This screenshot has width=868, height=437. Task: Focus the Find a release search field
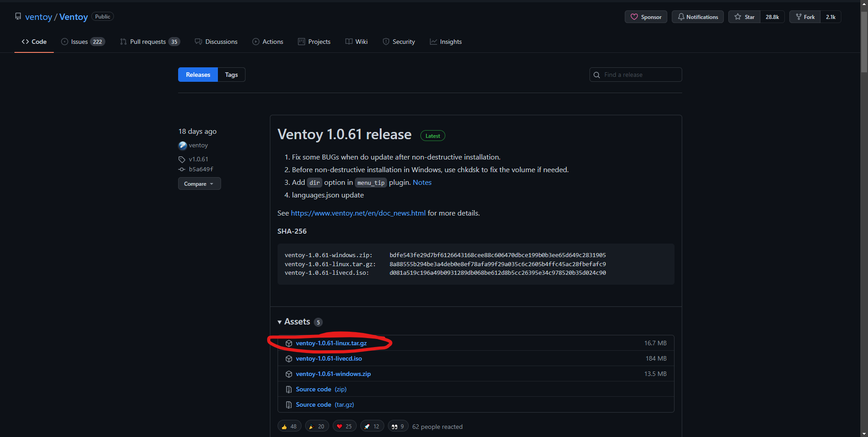tap(636, 75)
